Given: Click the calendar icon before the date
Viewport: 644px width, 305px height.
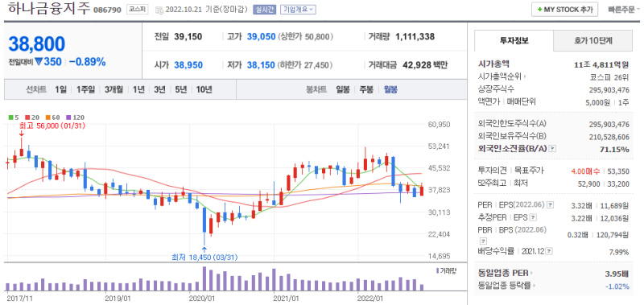Looking at the screenshot, I should [159, 10].
